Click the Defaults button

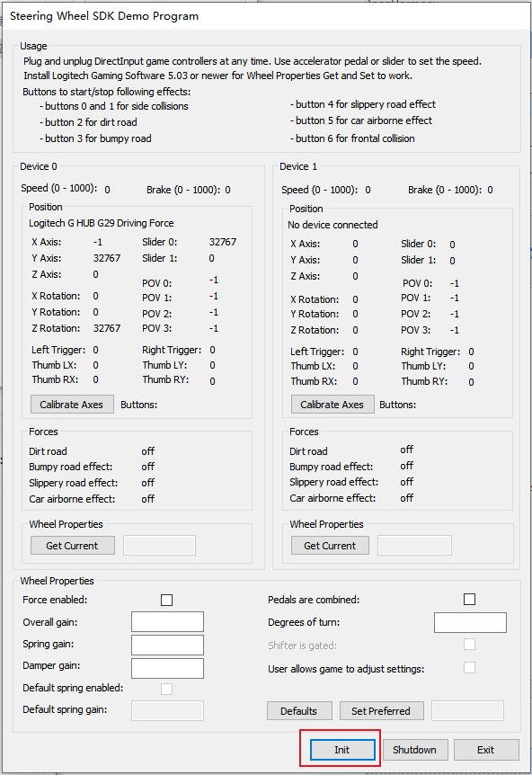coord(299,711)
